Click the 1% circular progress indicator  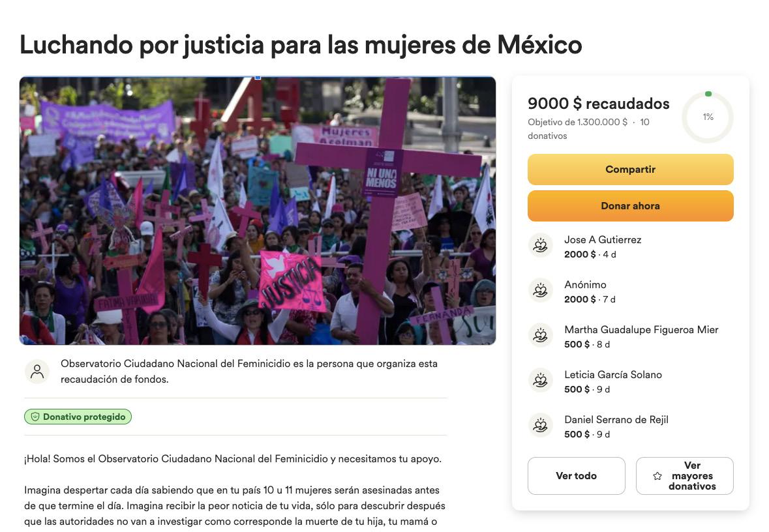tap(708, 117)
